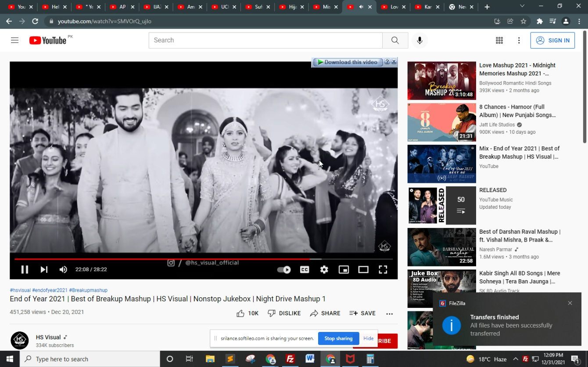Enter fullscreen mode
Image resolution: width=588 pixels, height=367 pixels.
[383, 270]
